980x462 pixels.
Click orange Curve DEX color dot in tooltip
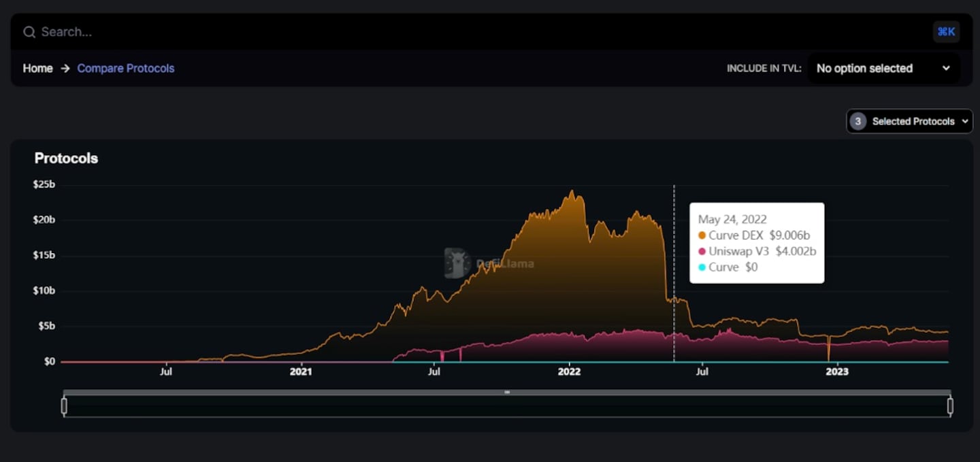coord(702,235)
